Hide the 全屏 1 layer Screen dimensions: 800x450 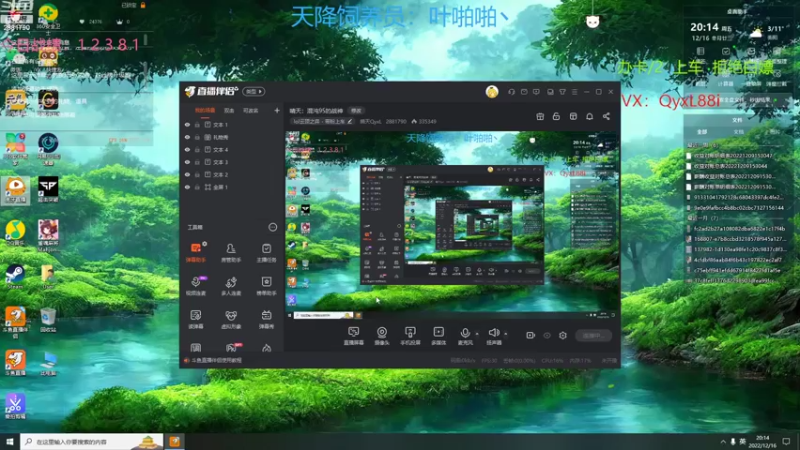click(x=187, y=187)
